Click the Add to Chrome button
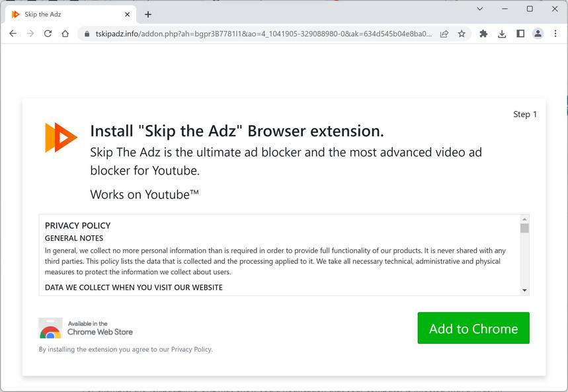This screenshot has width=568, height=392. click(x=473, y=329)
